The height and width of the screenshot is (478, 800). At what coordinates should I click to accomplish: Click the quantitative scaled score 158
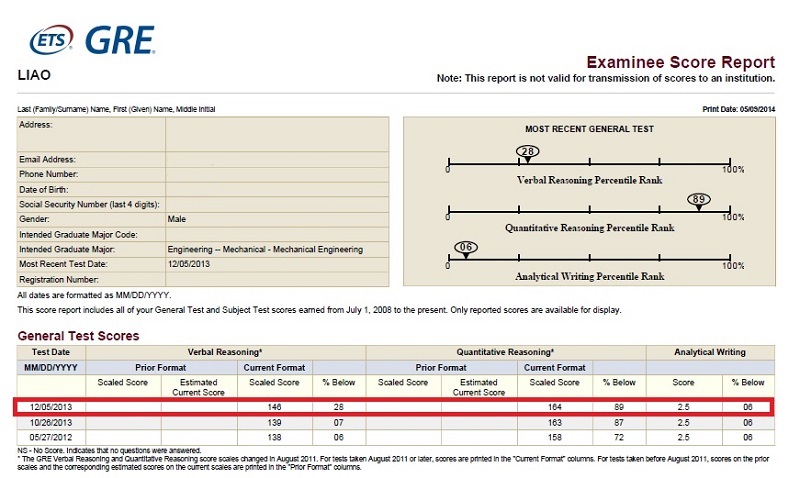click(x=555, y=437)
